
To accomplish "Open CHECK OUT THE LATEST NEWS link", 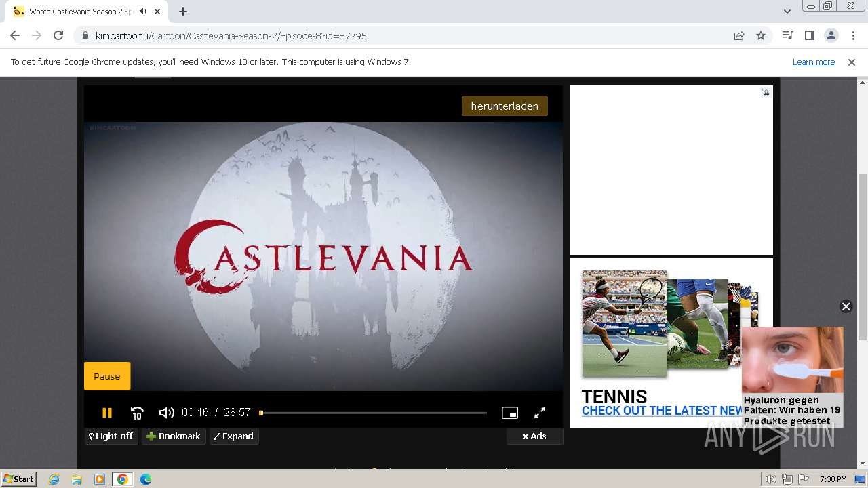I will tap(663, 411).
